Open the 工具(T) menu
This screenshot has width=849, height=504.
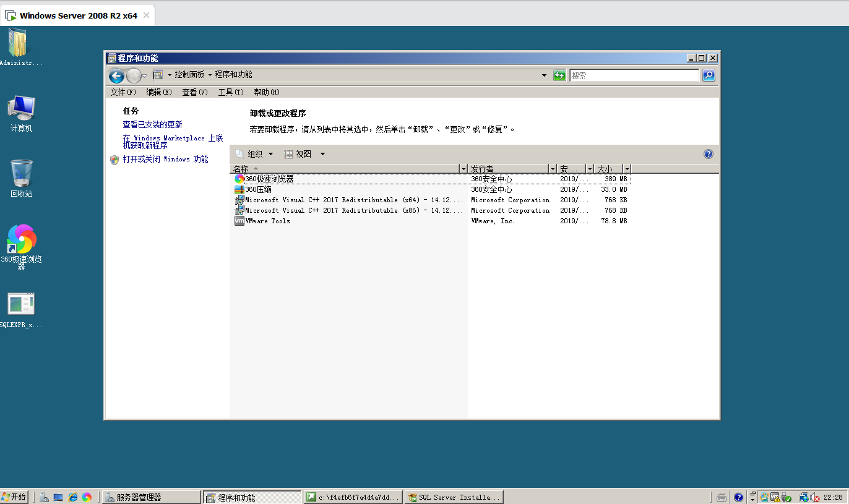point(231,92)
